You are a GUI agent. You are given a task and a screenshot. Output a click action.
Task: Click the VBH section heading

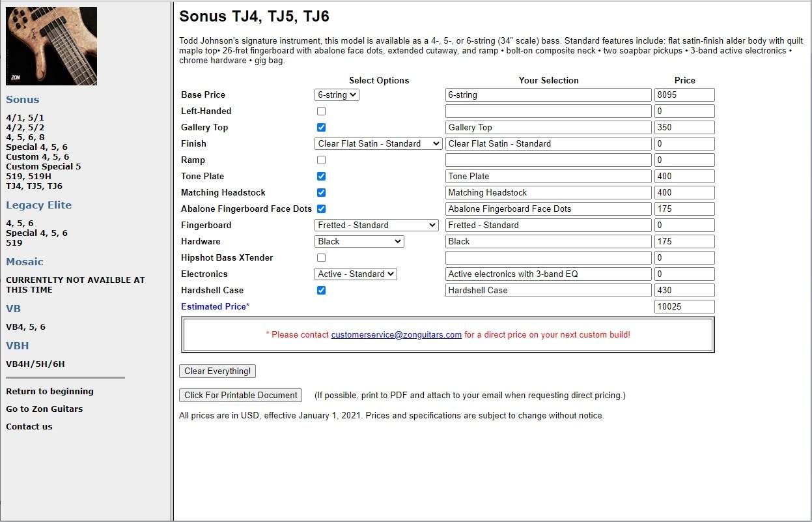(x=18, y=346)
